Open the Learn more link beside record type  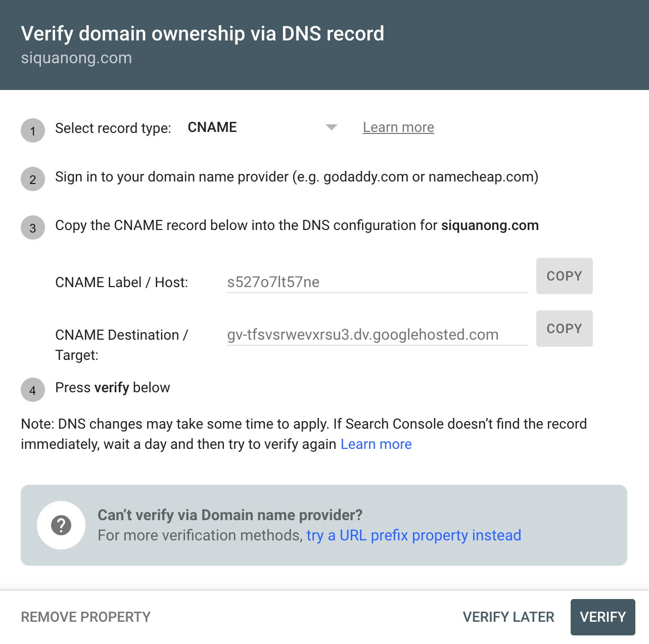[398, 127]
